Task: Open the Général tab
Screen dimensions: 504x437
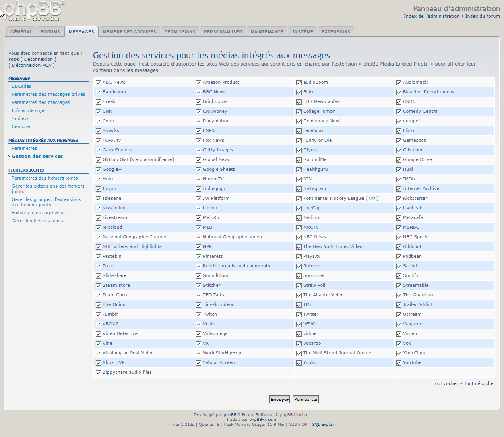Action: (x=21, y=32)
